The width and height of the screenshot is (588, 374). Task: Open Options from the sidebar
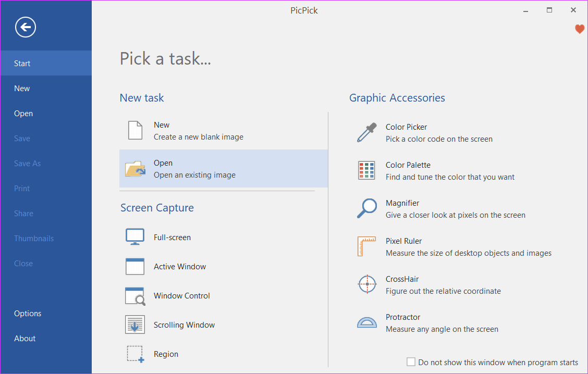click(46, 313)
